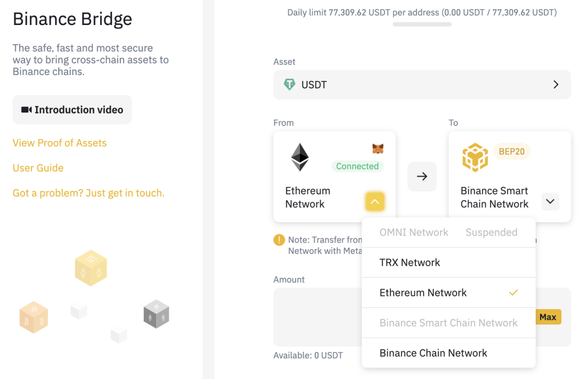Play the Introduction video
This screenshot has height=379, width=588.
click(x=72, y=110)
